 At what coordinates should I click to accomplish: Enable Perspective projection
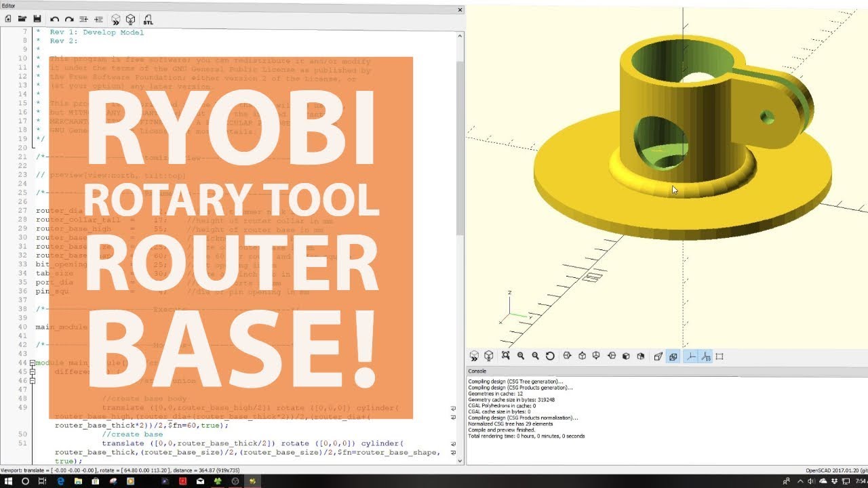point(658,356)
